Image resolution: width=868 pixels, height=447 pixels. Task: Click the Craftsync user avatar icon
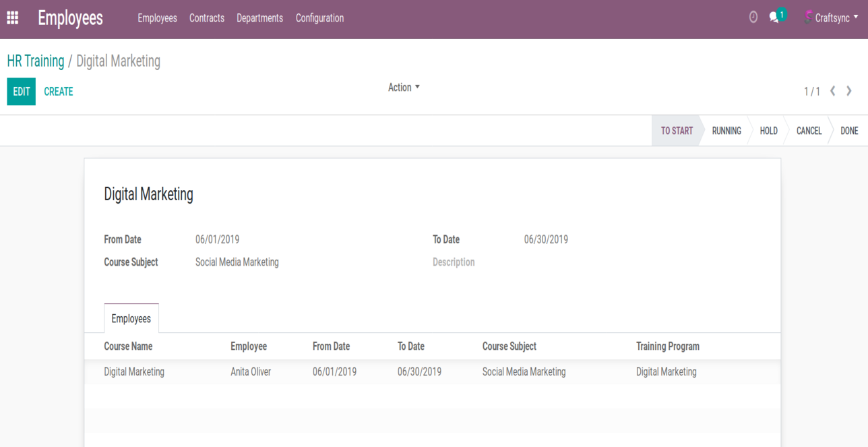[x=807, y=18]
